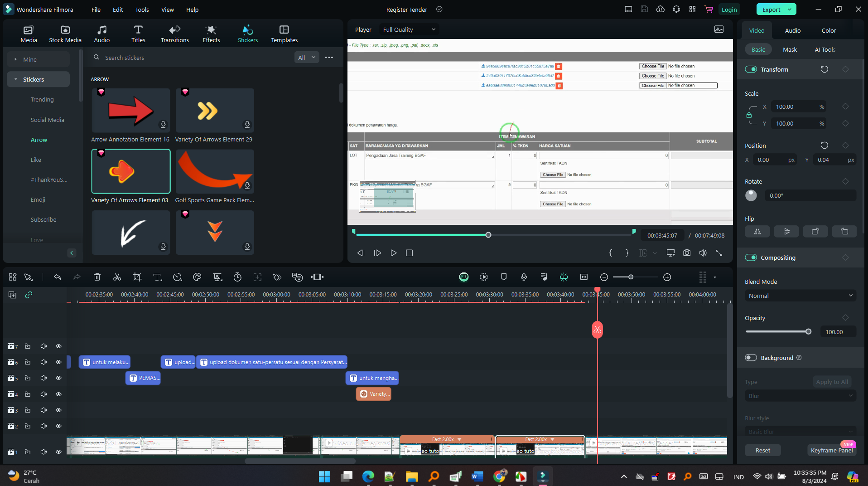Screen dimensions: 868x486
Task: Open the Transitions panel
Action: (175, 34)
